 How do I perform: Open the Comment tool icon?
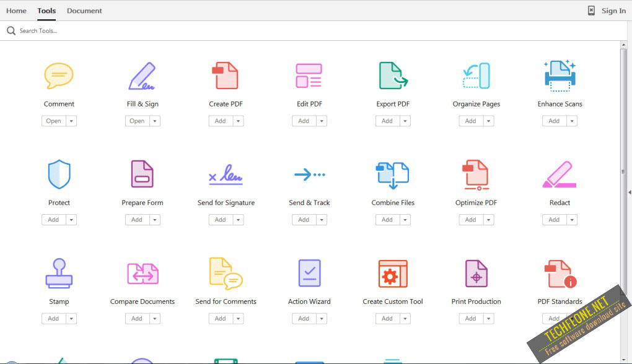click(x=59, y=76)
